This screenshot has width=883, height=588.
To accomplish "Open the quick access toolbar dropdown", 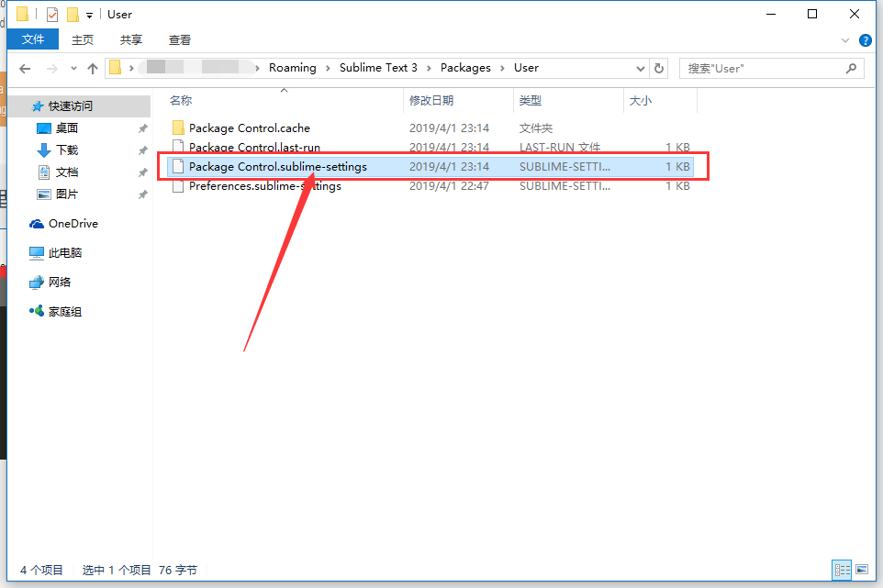I will 88,14.
